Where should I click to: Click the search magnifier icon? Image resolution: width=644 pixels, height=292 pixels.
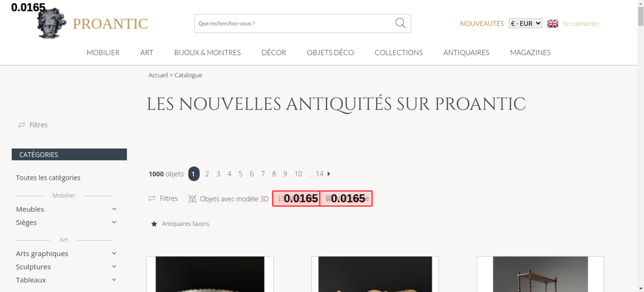click(x=400, y=23)
